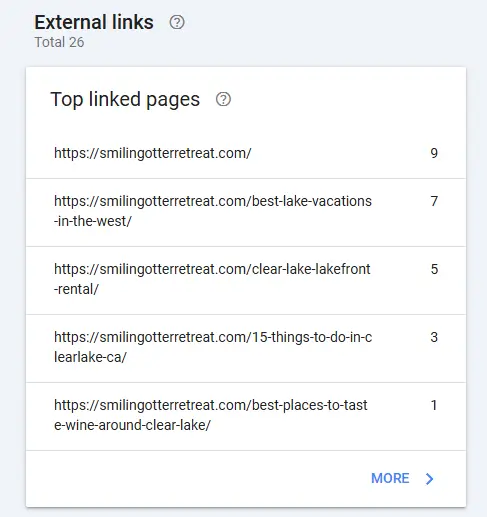Click link count 9 for the homepage
The width and height of the screenshot is (487, 517).
434,153
